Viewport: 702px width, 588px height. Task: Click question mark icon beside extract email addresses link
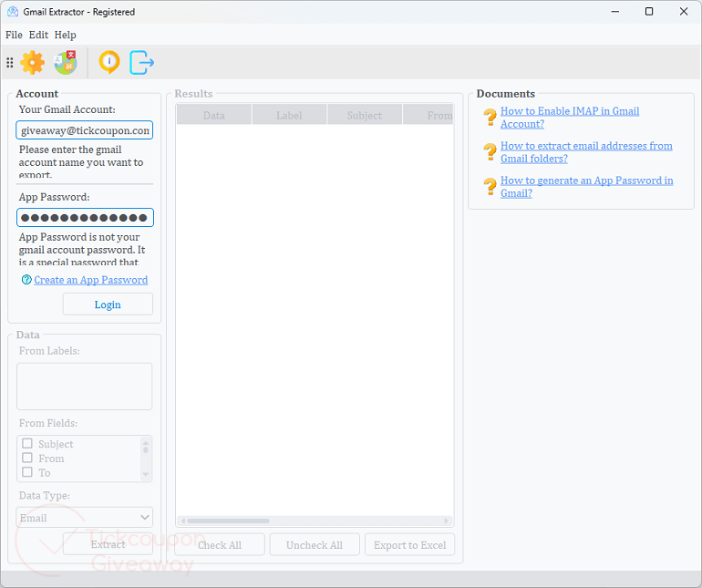click(490, 152)
